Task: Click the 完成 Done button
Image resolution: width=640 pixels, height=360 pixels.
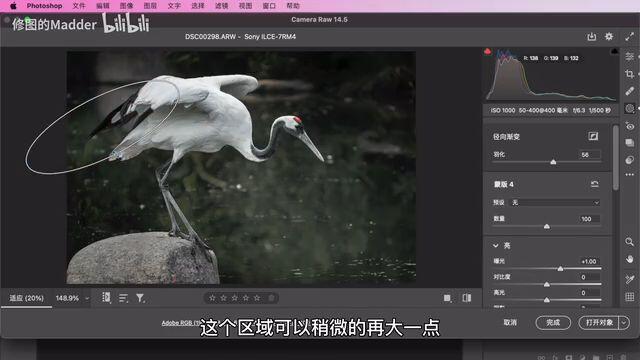Action: [x=553, y=322]
